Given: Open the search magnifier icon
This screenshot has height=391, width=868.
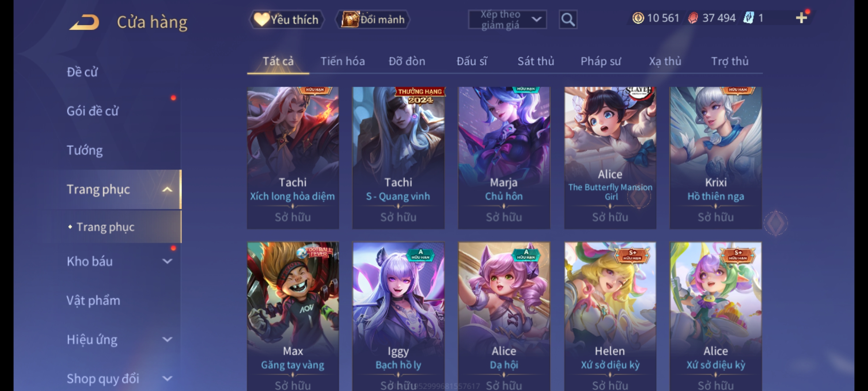Looking at the screenshot, I should click(x=568, y=20).
